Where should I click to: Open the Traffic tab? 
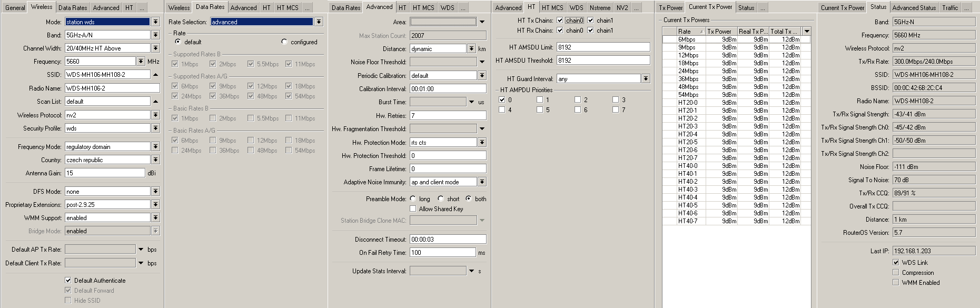(950, 7)
